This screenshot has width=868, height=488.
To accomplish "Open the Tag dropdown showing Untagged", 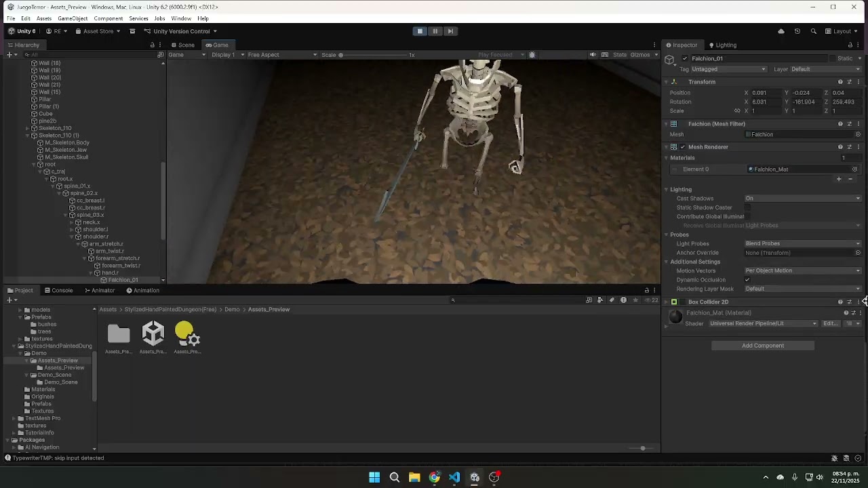I will click(x=729, y=69).
